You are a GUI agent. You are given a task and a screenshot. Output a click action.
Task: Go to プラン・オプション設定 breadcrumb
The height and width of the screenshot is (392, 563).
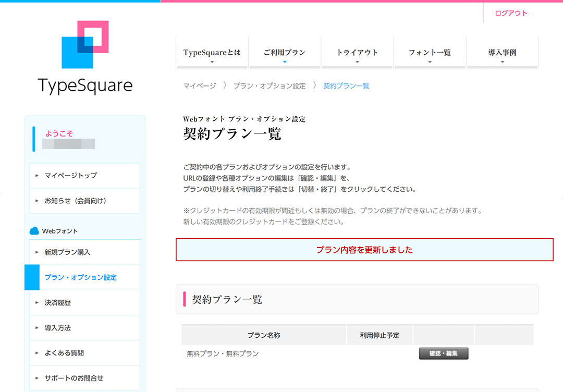point(270,86)
